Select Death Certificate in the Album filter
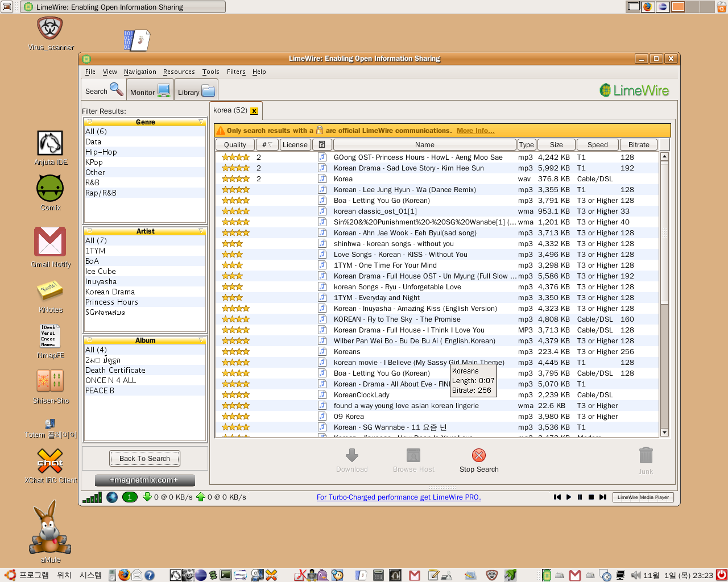Screen dimensions: 728x582 144,370
